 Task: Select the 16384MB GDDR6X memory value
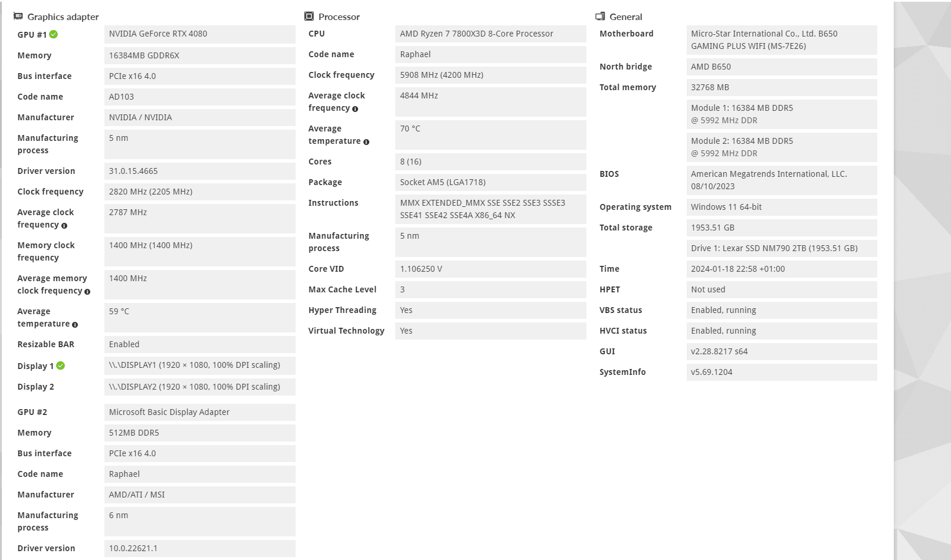(200, 55)
